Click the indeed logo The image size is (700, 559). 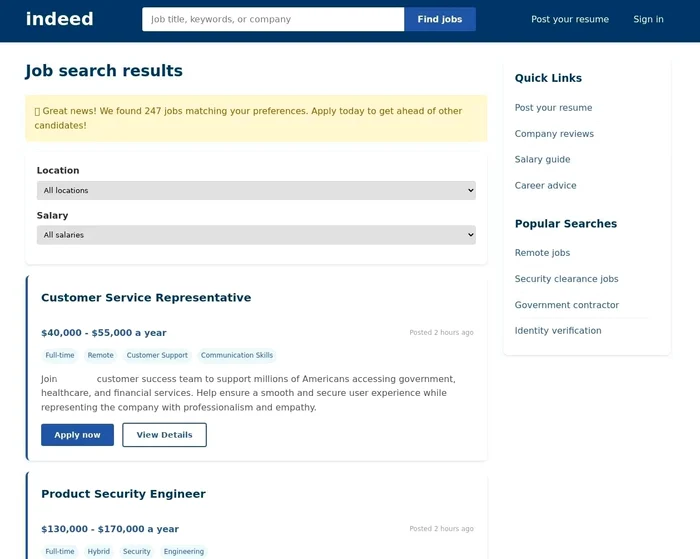(x=60, y=19)
